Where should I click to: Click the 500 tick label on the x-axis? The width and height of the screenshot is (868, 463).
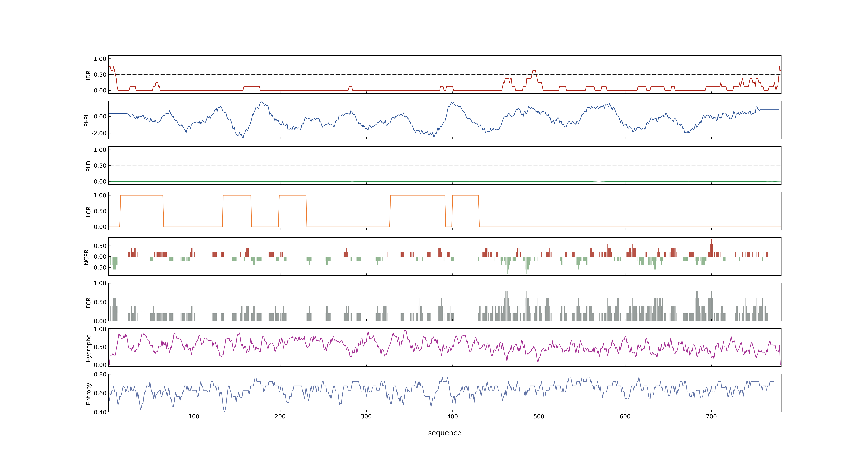pos(539,416)
